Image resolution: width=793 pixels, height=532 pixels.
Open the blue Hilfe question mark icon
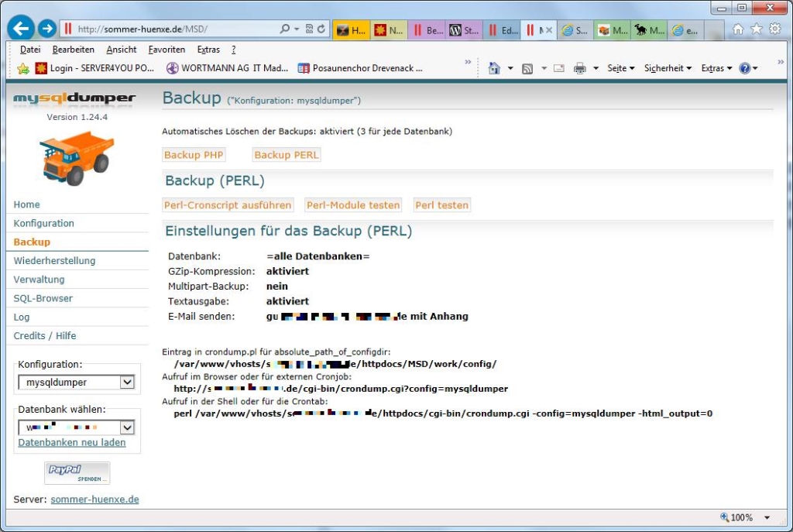click(x=744, y=68)
